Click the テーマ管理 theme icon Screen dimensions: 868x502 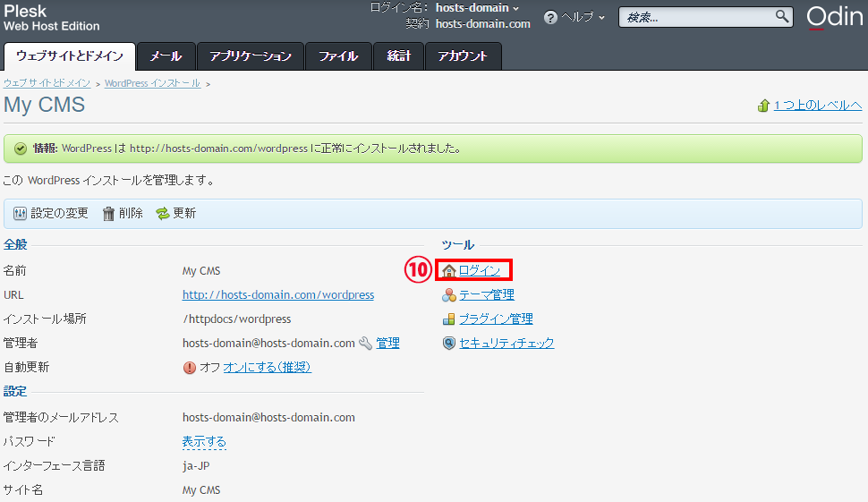point(449,295)
